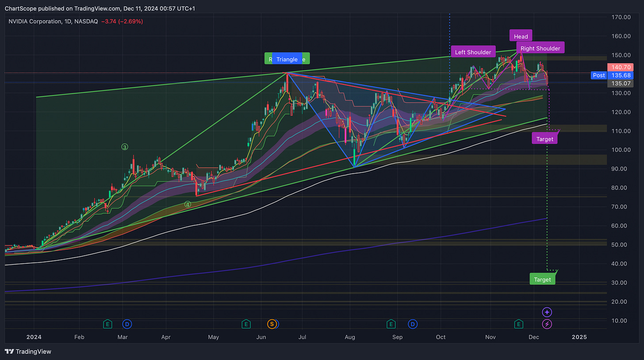Click the blue Post 135.68 price tag
This screenshot has width=644, height=360.
pos(612,76)
